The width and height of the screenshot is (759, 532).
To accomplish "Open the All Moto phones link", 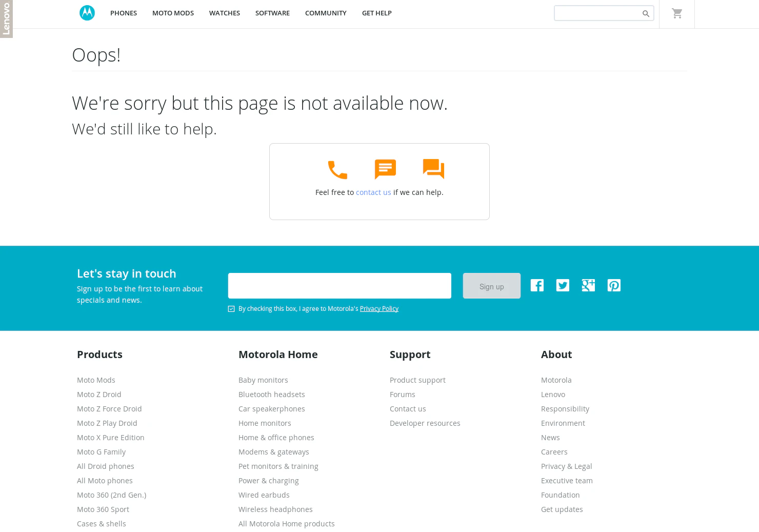I will click(x=105, y=481).
